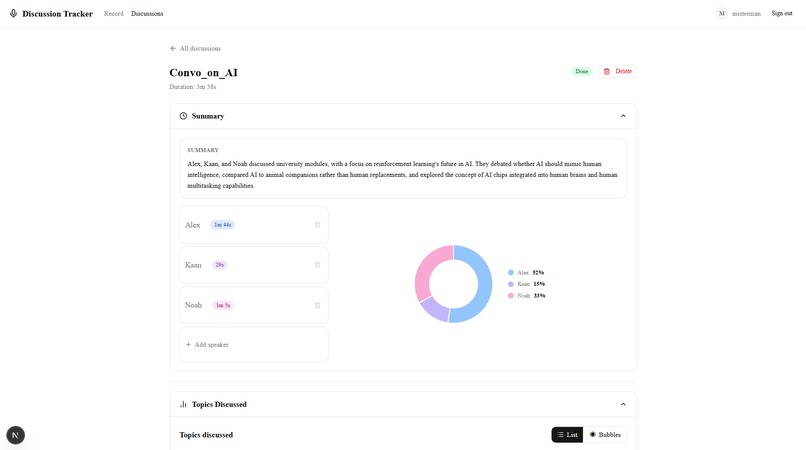Remove speaker Kaan using trash icon
806x450 pixels.
[x=317, y=265]
